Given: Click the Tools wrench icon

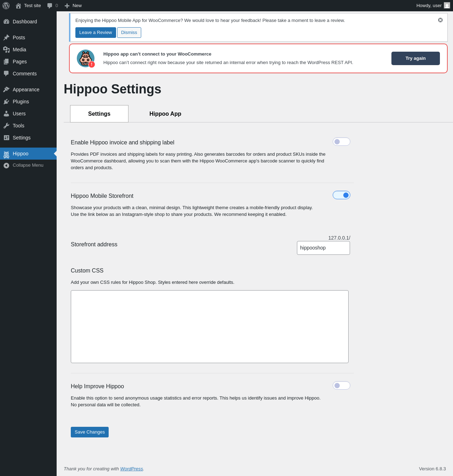Looking at the screenshot, I should 6,126.
